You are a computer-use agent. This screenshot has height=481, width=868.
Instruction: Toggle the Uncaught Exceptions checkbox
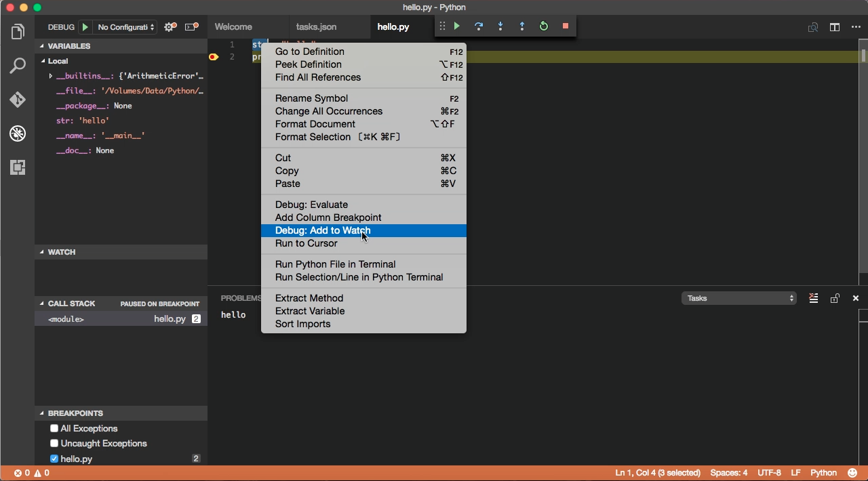point(54,443)
